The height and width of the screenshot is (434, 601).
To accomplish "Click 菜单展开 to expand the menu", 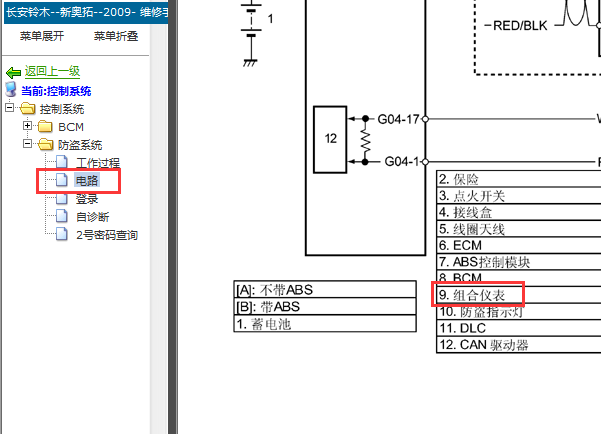I will coord(42,36).
